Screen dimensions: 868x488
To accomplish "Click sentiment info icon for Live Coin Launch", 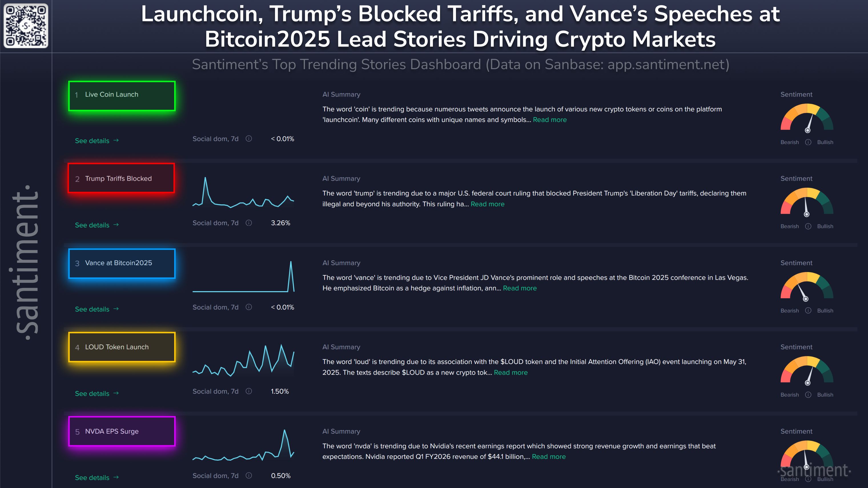I will point(808,142).
